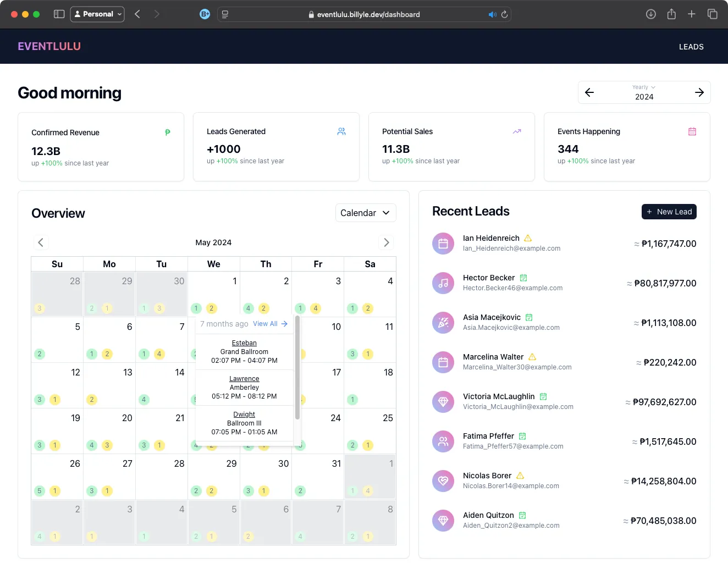This screenshot has width=728, height=580.
Task: Click the Potential Sales trend arrow icon
Action: pos(516,131)
